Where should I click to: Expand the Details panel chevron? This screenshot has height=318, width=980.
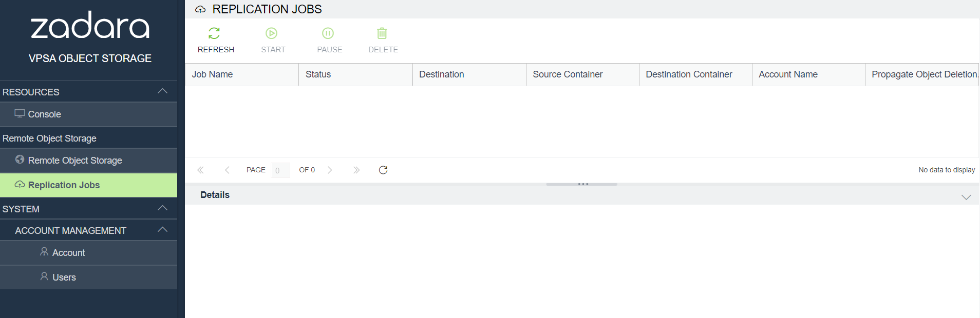coord(966,197)
